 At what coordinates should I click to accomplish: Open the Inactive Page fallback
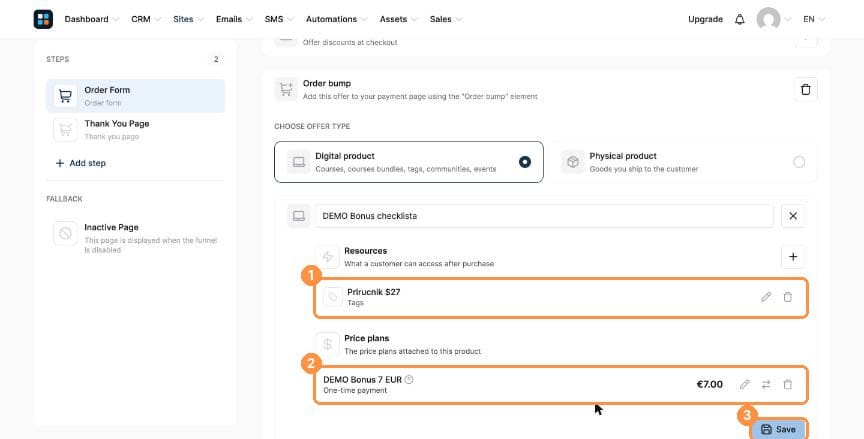pos(136,237)
